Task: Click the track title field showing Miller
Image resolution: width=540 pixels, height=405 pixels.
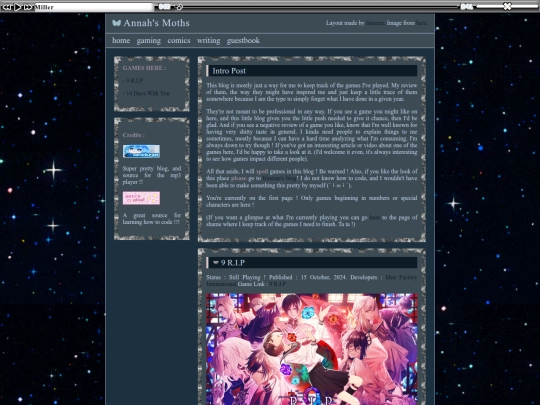Action: 94,7
